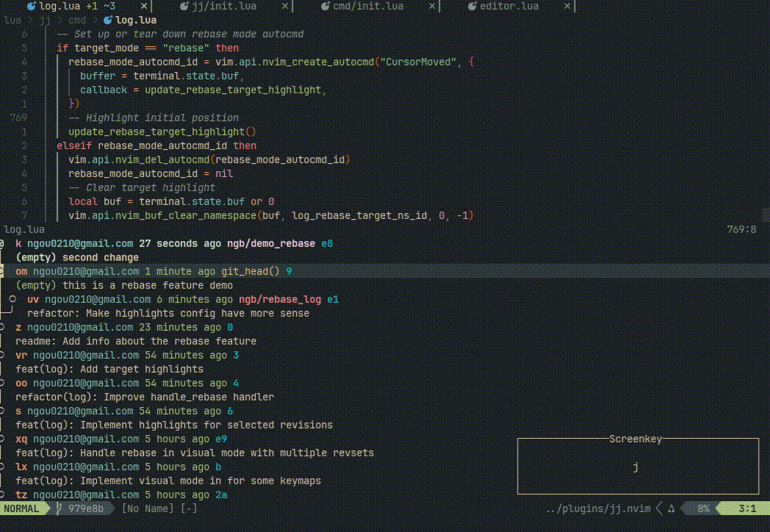Select revision k change ID
Screen dimensions: 770x532
click(x=18, y=243)
